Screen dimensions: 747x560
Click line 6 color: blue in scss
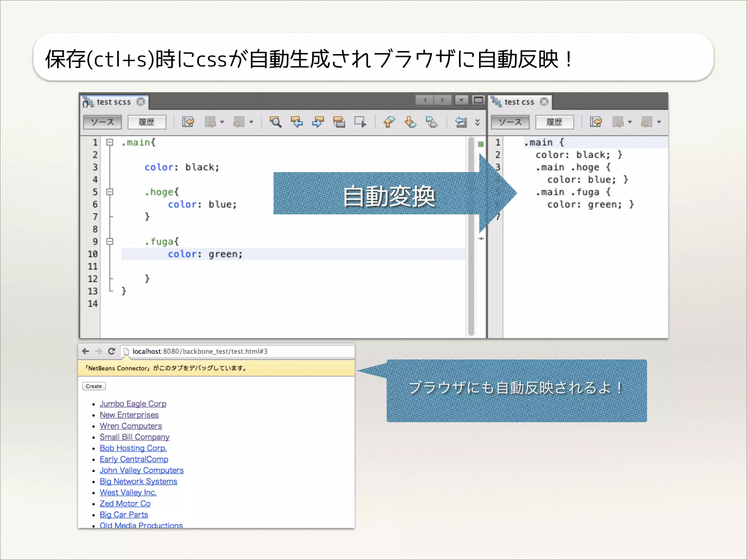tap(202, 205)
